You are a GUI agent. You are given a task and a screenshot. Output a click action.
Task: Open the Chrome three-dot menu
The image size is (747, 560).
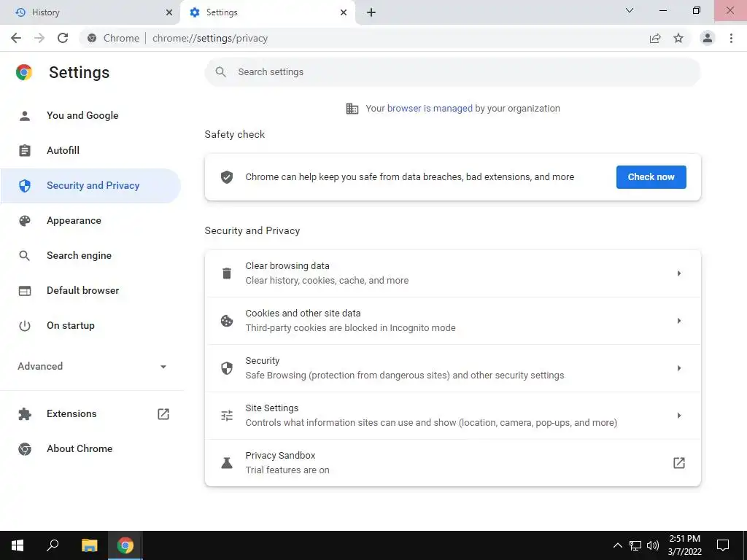[731, 38]
